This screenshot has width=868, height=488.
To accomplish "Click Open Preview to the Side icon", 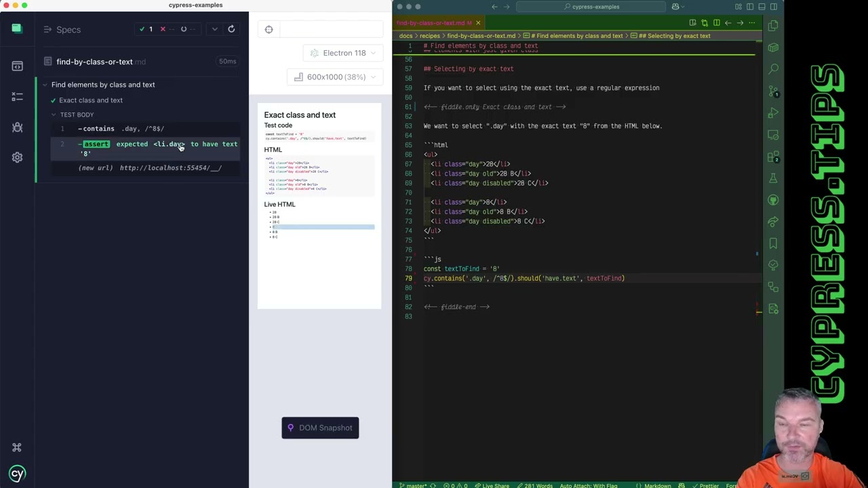I will 692,23.
